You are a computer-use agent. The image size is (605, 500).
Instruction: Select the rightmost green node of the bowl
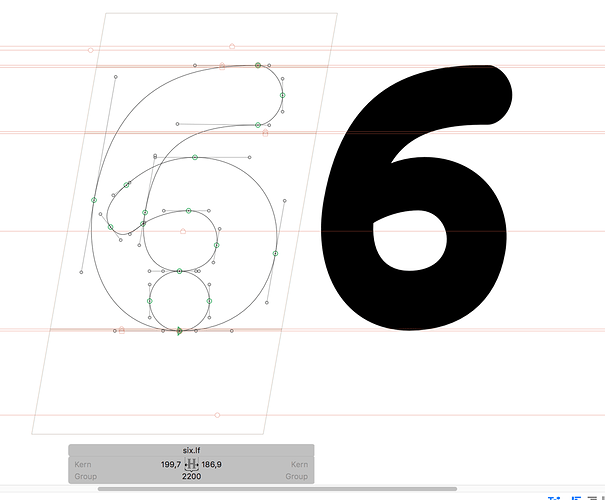(275, 255)
